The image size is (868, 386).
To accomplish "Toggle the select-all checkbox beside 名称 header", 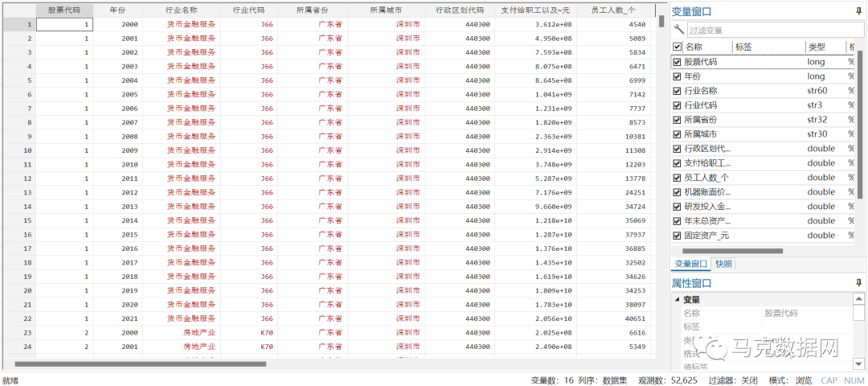I will [677, 47].
